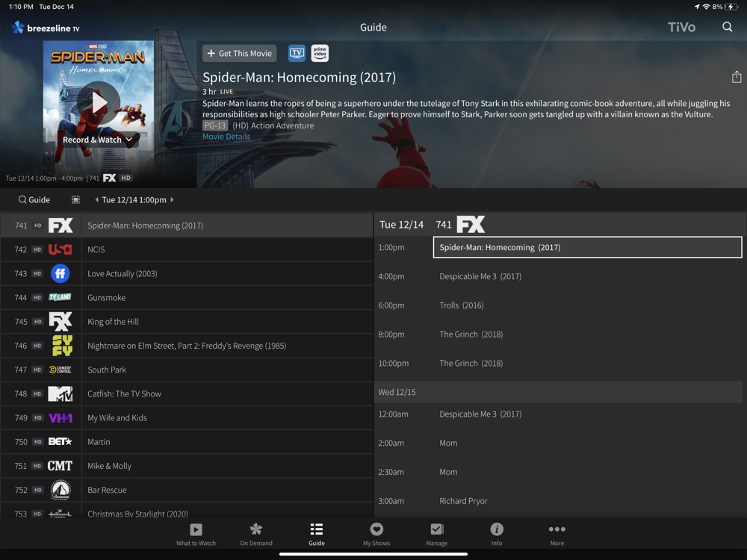Tap the share icon beside movie title
Viewport: 747px width, 560px height.
[x=737, y=77]
